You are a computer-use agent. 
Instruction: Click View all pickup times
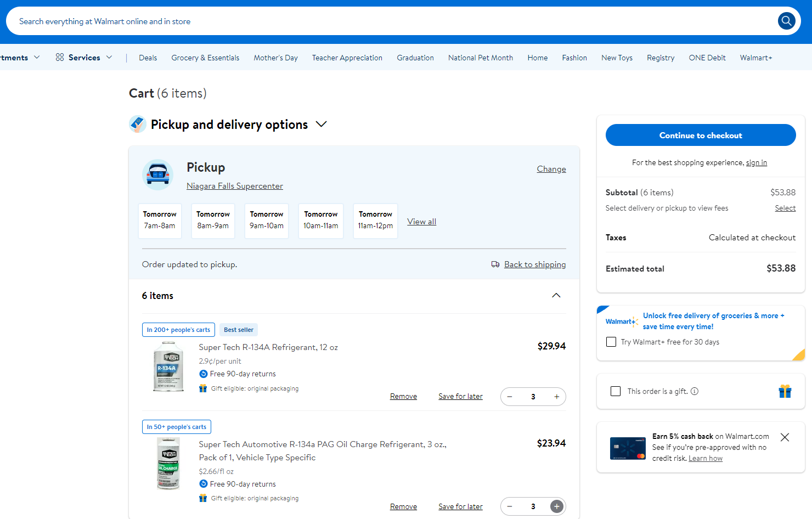tap(421, 222)
